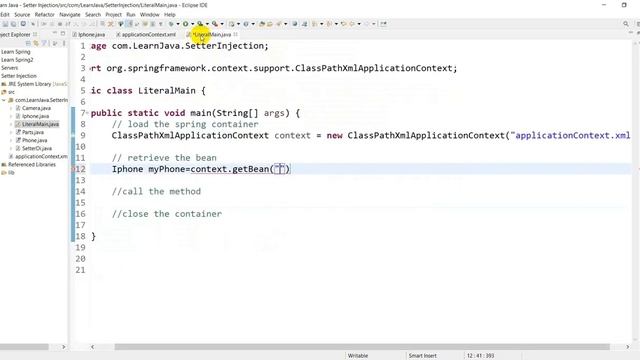Image resolution: width=640 pixels, height=360 pixels.
Task: Click the Run (green play) toolbar icon
Action: 185,24
